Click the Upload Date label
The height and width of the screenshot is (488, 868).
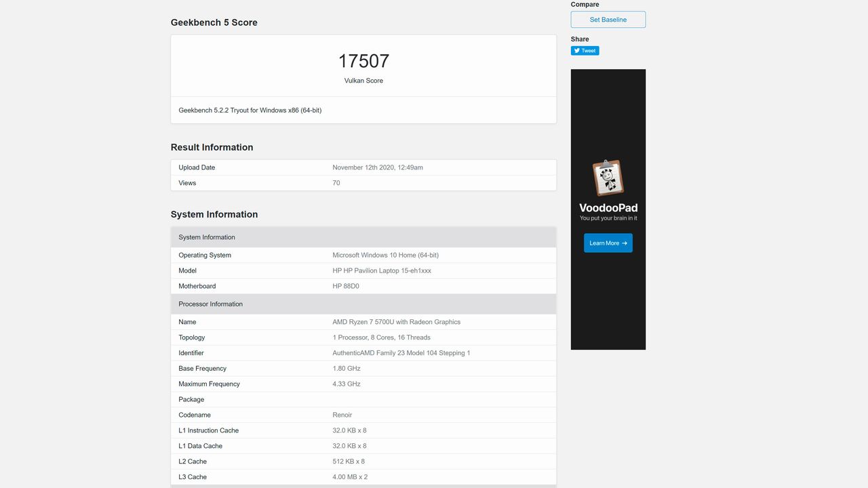[x=197, y=167]
